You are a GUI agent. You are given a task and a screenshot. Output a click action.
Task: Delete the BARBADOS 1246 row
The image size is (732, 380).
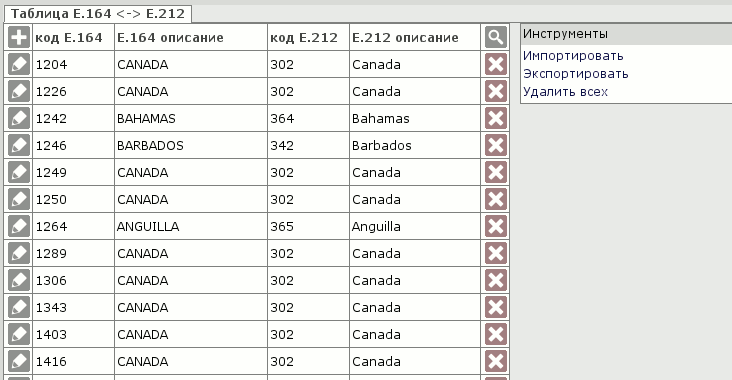pyautogui.click(x=496, y=145)
